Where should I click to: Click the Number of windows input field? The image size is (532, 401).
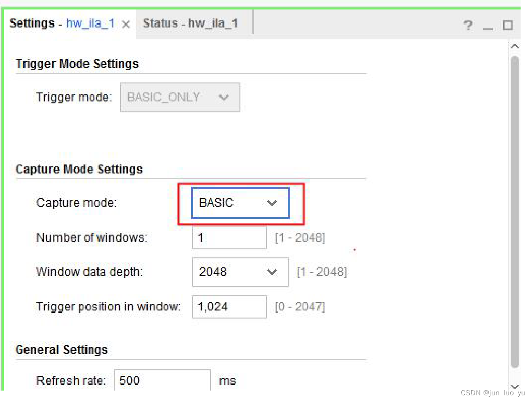click(x=229, y=237)
